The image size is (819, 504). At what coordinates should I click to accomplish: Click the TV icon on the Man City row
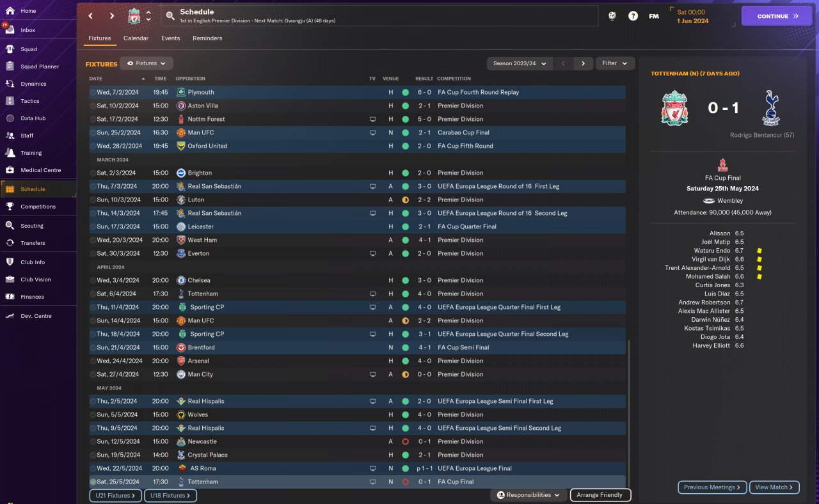point(372,375)
